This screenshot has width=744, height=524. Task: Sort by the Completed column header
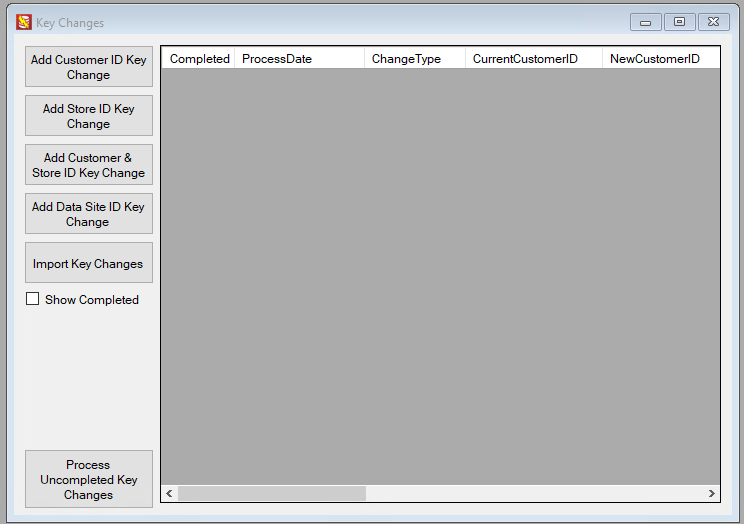pos(198,59)
